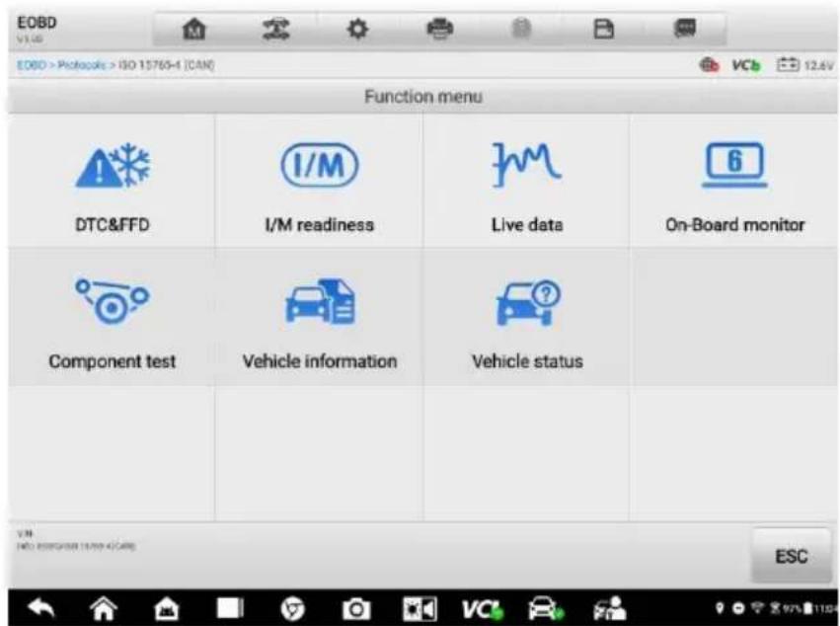Take a screenshot with camera icon
The image size is (840, 626).
click(356, 609)
